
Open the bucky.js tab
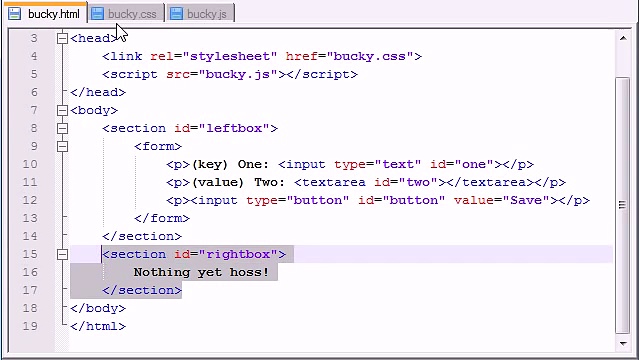tap(200, 13)
